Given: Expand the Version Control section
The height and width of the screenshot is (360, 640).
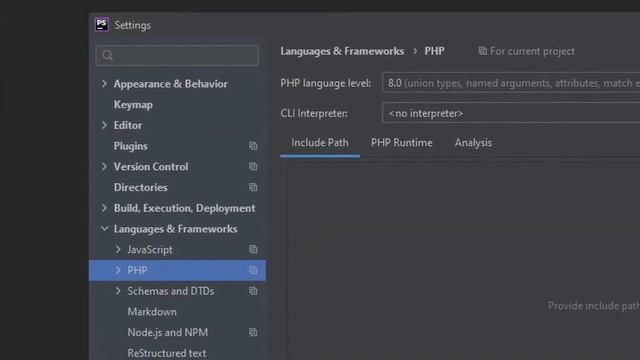Looking at the screenshot, I should [x=104, y=167].
